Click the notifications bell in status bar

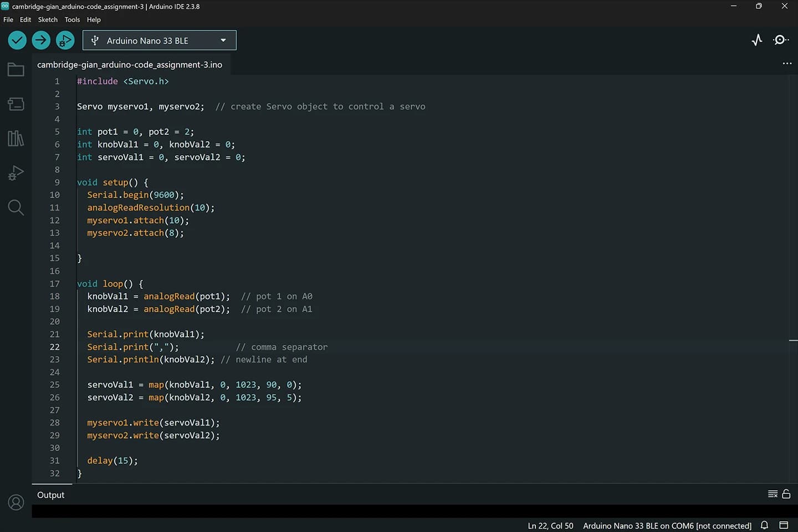(764, 525)
